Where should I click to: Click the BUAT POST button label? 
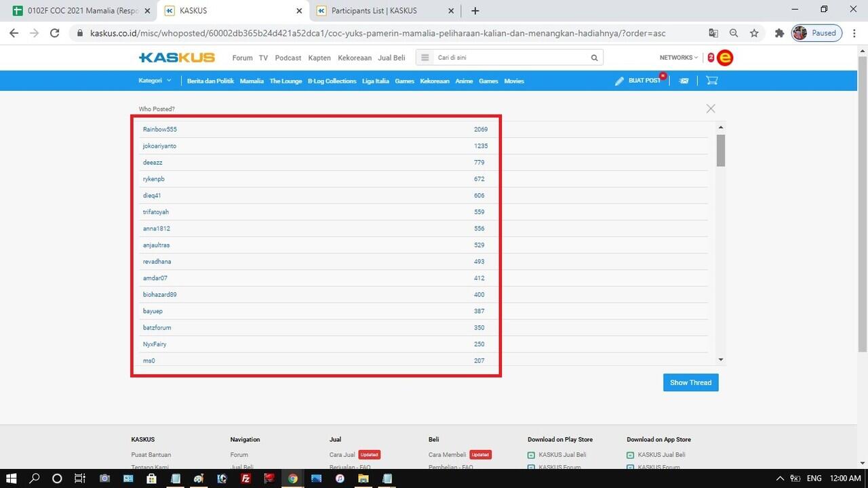tap(644, 81)
